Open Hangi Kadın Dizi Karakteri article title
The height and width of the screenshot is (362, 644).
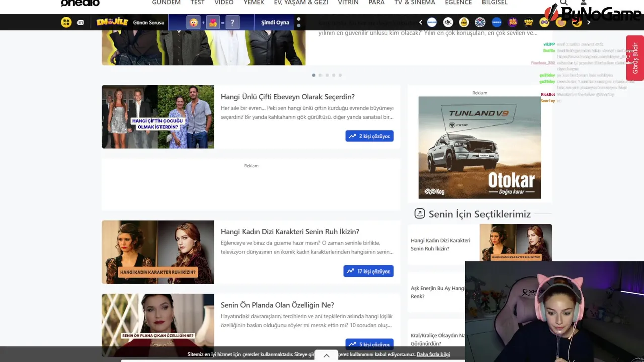click(x=290, y=232)
